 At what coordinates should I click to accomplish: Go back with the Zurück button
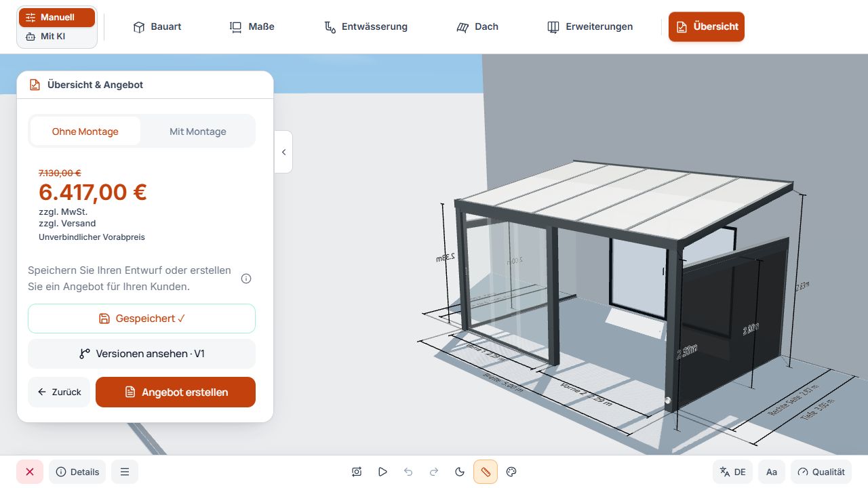click(59, 392)
